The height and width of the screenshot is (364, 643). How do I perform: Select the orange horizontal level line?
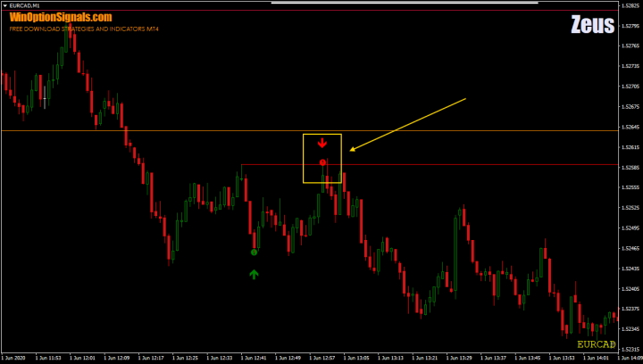click(x=179, y=131)
